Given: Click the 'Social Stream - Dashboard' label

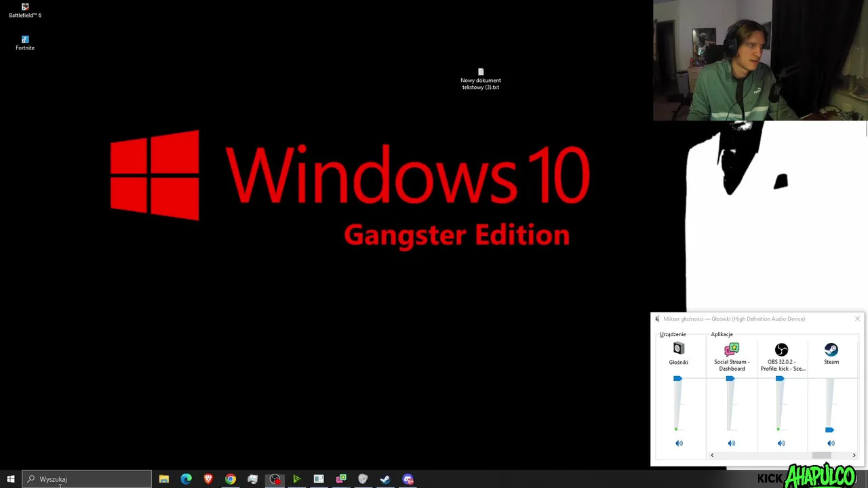Looking at the screenshot, I should pos(732,365).
